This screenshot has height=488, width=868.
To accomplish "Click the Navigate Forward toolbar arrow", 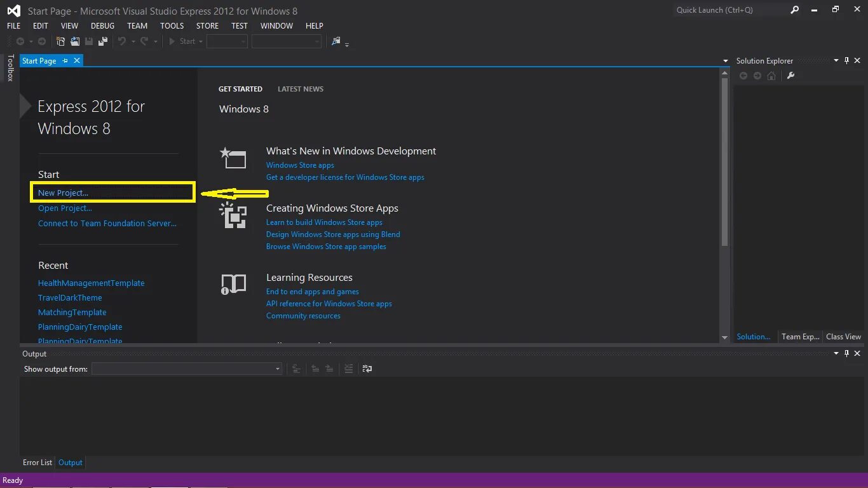I will click(42, 41).
